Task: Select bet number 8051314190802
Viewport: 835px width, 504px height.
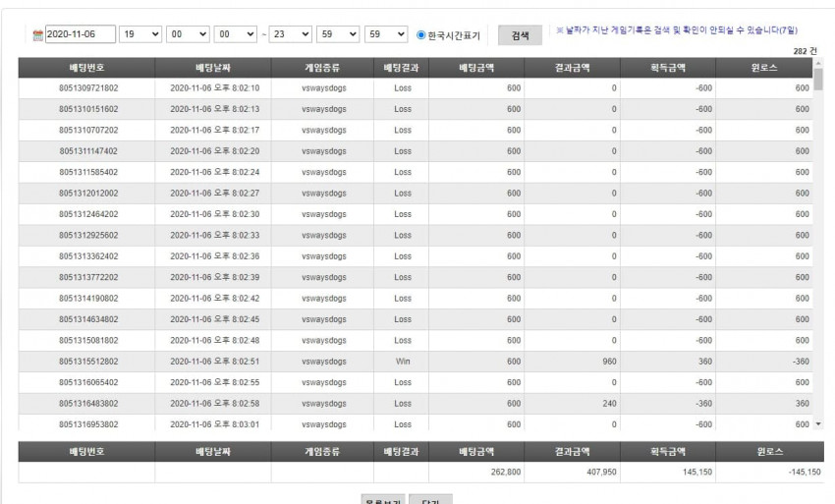Action: (x=88, y=299)
